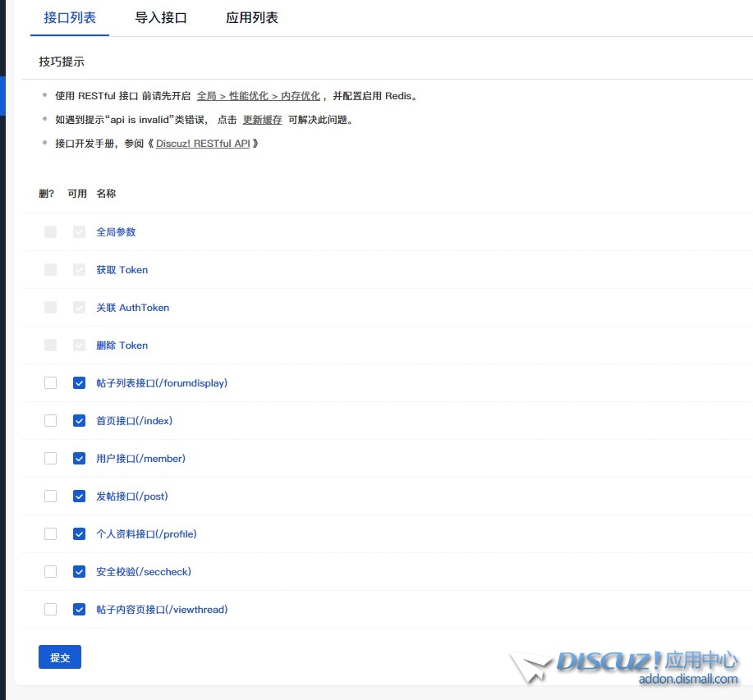This screenshot has width=753, height=700.
Task: Mark 用户接口(/member) for deletion
Action: 50,459
